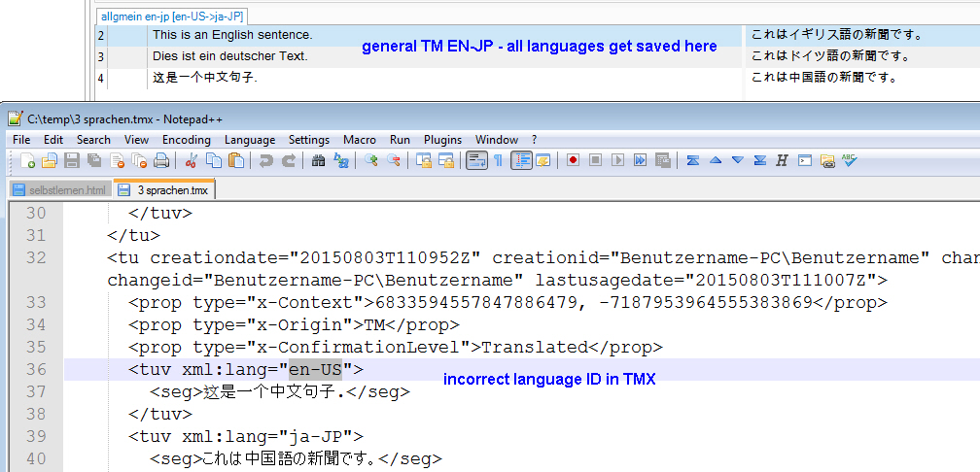Open the View menu
The width and height of the screenshot is (980, 472).
(x=136, y=140)
